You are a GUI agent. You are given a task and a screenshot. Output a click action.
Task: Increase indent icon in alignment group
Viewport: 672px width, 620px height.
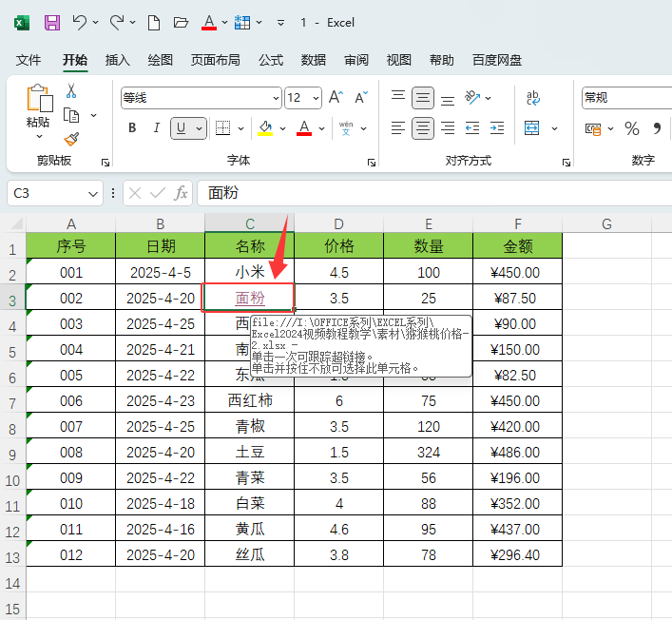pyautogui.click(x=497, y=127)
